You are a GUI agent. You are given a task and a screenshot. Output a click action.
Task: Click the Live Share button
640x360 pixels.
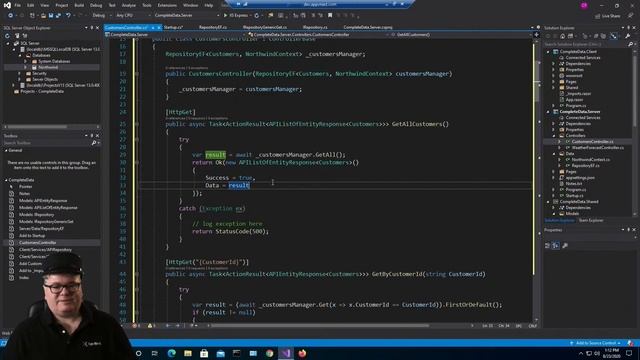(608, 16)
